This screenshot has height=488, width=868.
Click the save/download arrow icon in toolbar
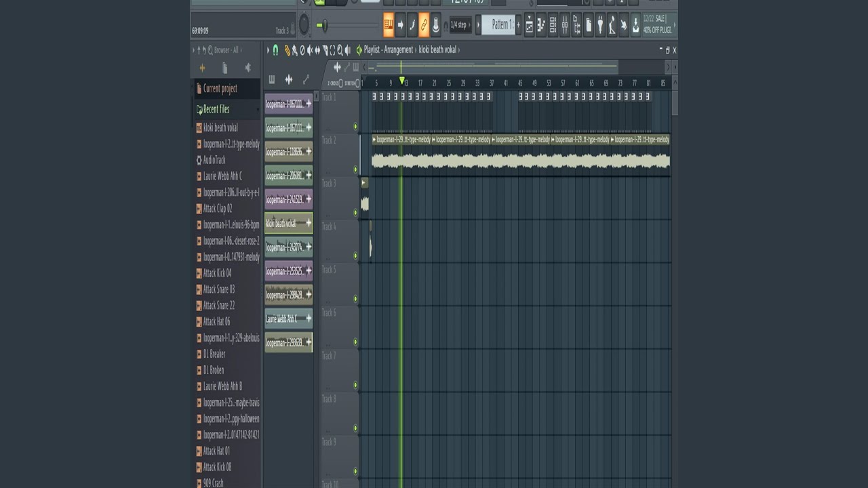(x=635, y=25)
